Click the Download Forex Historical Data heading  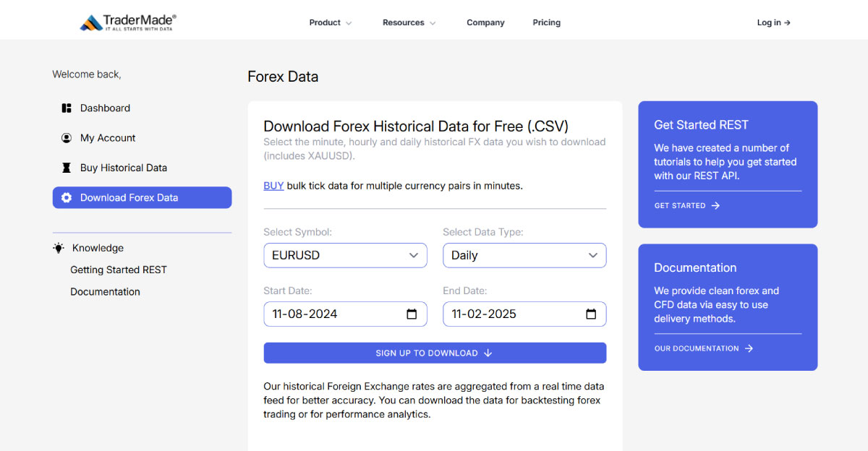(416, 126)
